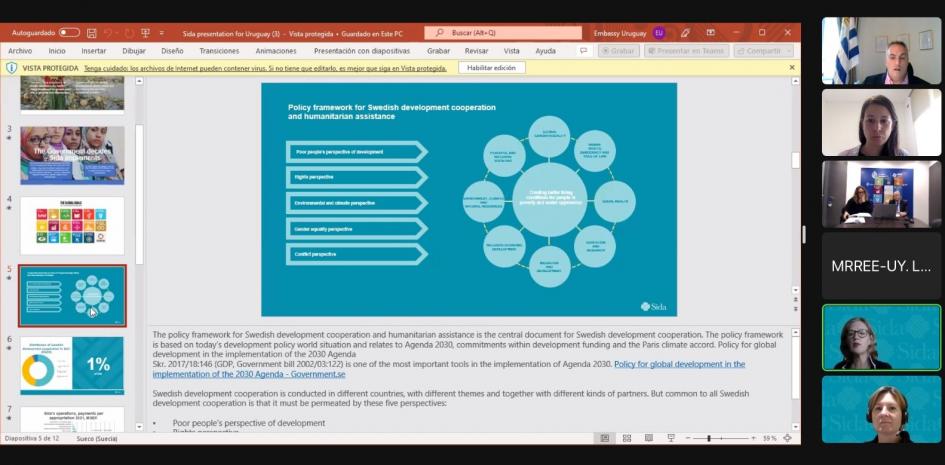Click the protected view warning message link

[265, 69]
